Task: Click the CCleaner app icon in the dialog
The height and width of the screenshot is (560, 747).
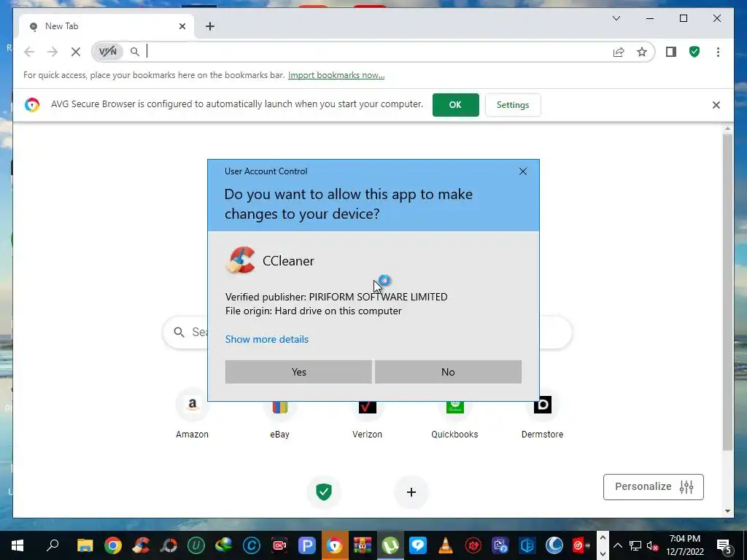Action: pos(241,260)
